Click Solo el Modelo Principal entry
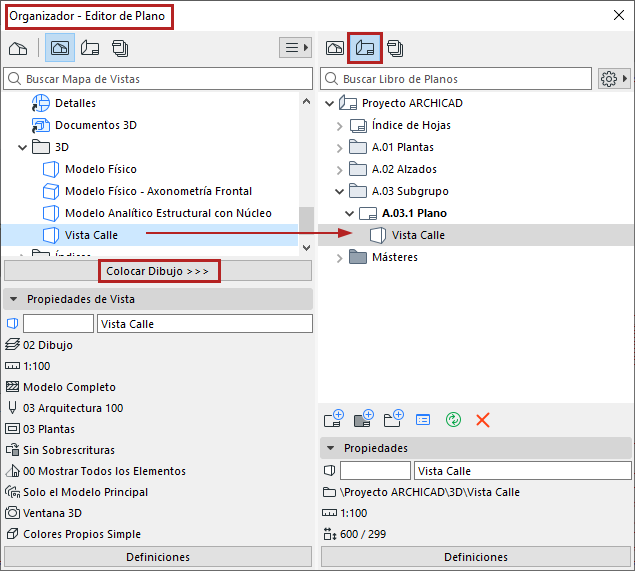Screen dimensions: 635x571 (x=85, y=492)
